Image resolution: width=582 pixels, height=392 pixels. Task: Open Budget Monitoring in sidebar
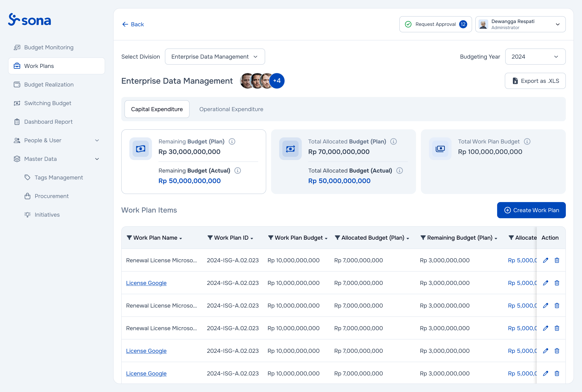[57, 47]
